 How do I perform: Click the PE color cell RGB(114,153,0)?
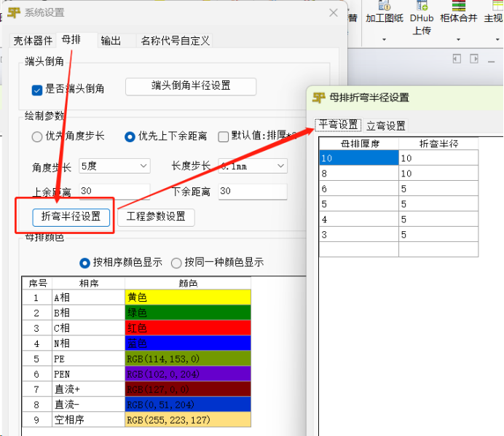[188, 359]
